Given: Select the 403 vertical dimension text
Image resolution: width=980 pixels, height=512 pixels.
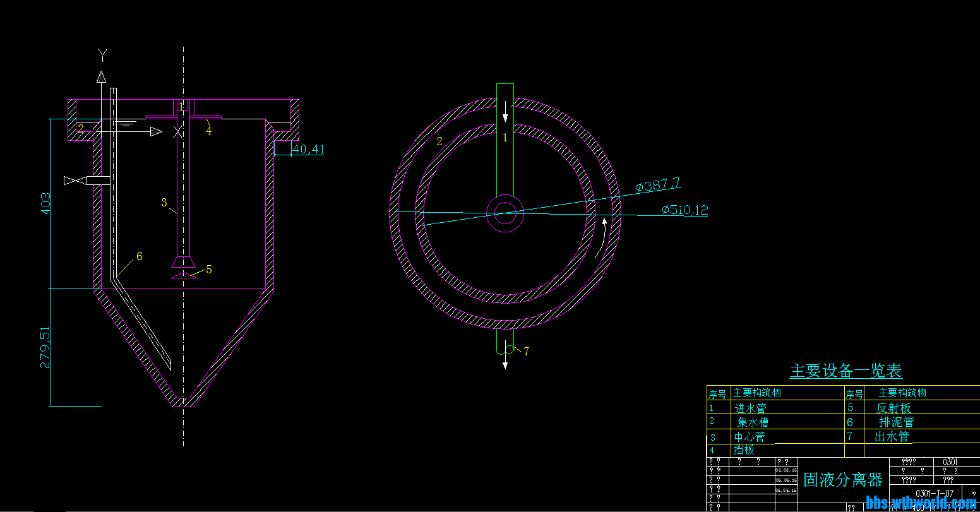Looking at the screenshot, I should [46, 203].
